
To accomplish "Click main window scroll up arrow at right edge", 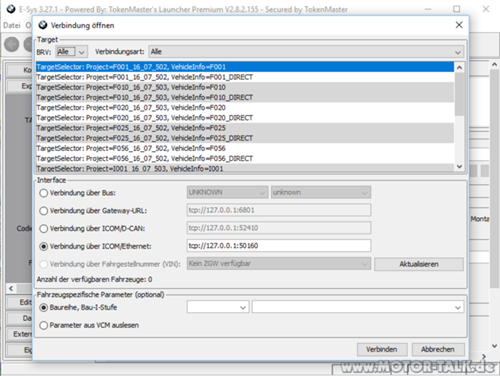I will tap(495, 65).
